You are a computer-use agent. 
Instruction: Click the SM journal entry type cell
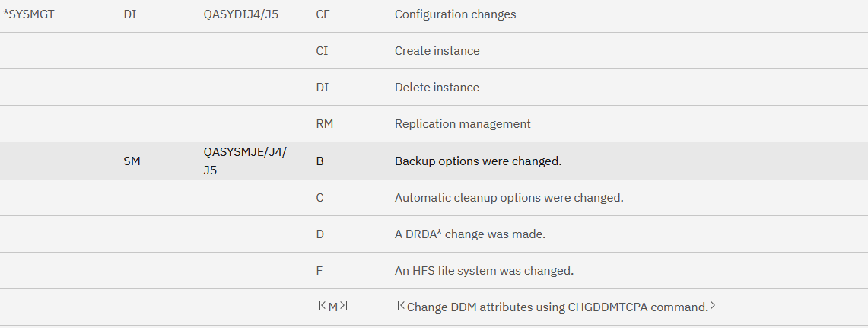coord(132,161)
